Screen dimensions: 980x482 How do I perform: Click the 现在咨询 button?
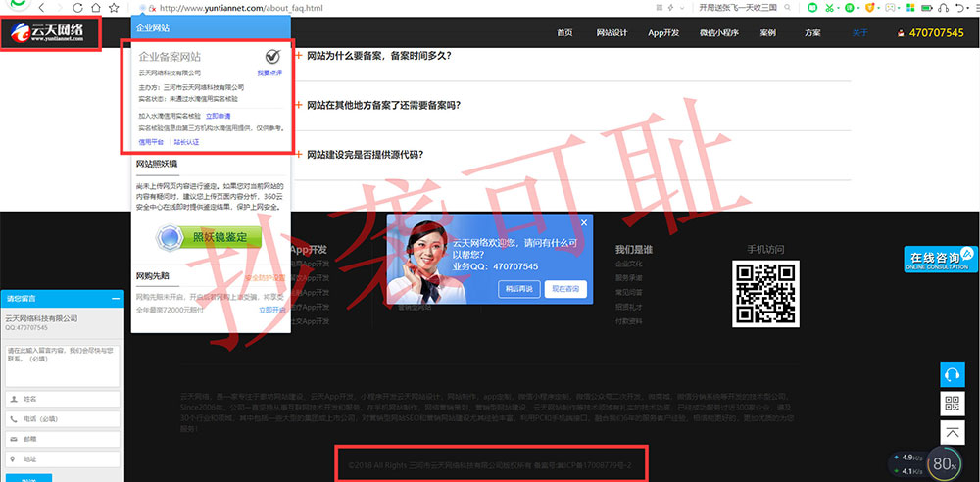(x=565, y=289)
